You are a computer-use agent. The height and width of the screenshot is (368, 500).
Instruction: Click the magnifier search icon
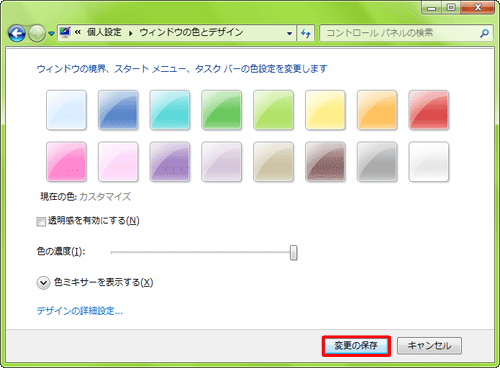[x=484, y=33]
